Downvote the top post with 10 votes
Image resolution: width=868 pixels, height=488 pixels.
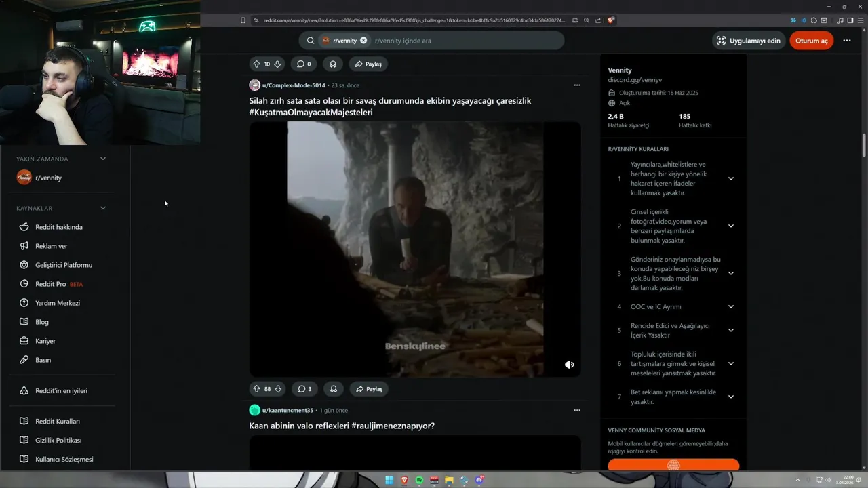click(277, 64)
